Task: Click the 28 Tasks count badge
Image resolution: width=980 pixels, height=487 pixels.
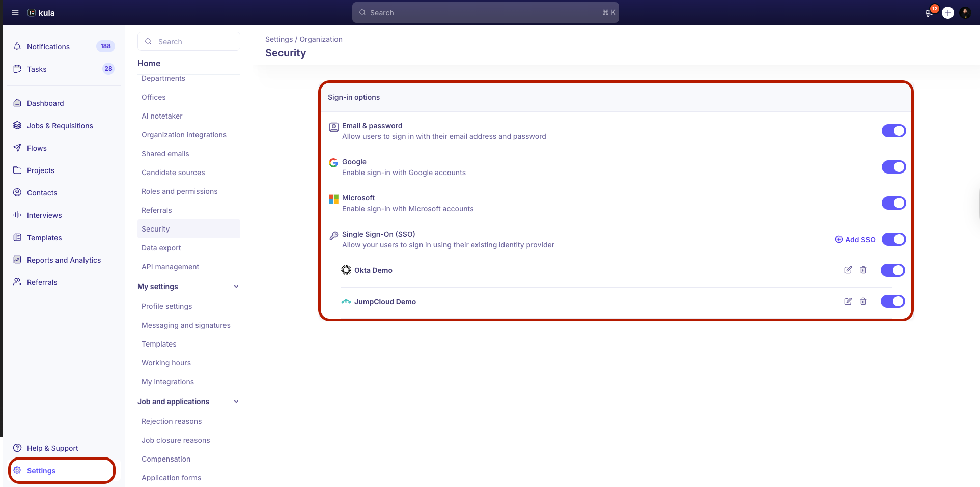Action: (108, 69)
